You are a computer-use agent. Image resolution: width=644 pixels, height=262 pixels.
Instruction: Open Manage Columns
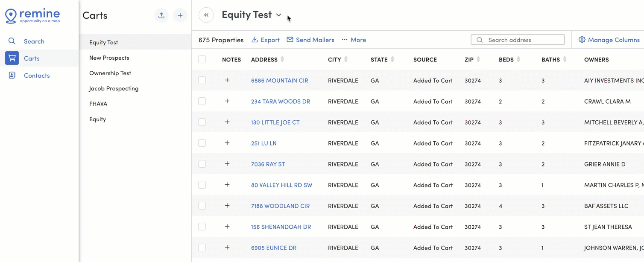tap(609, 40)
